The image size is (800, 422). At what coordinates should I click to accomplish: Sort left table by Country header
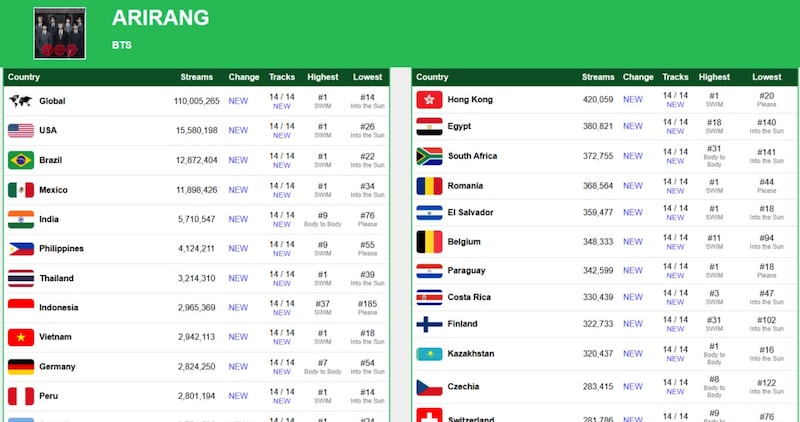(24, 77)
